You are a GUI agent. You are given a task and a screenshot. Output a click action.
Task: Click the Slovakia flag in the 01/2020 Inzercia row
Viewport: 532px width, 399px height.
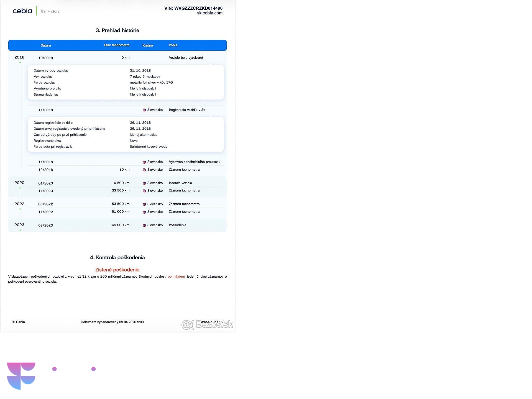(144, 183)
